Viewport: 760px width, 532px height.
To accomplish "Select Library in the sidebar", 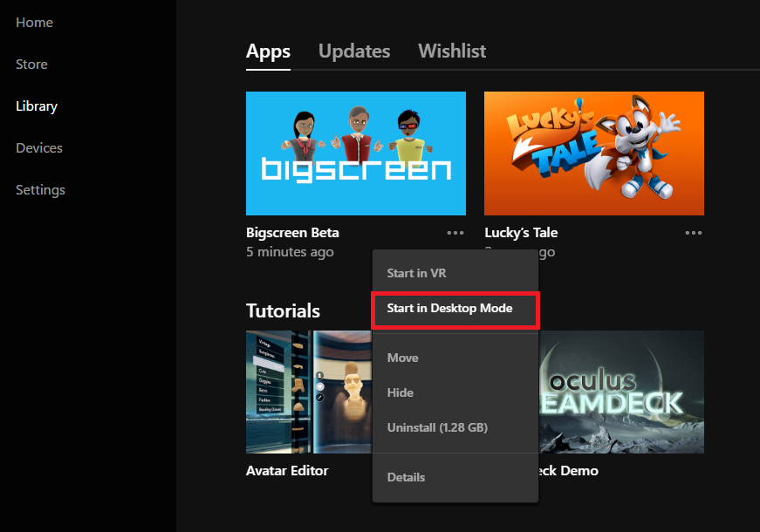I will (x=37, y=106).
